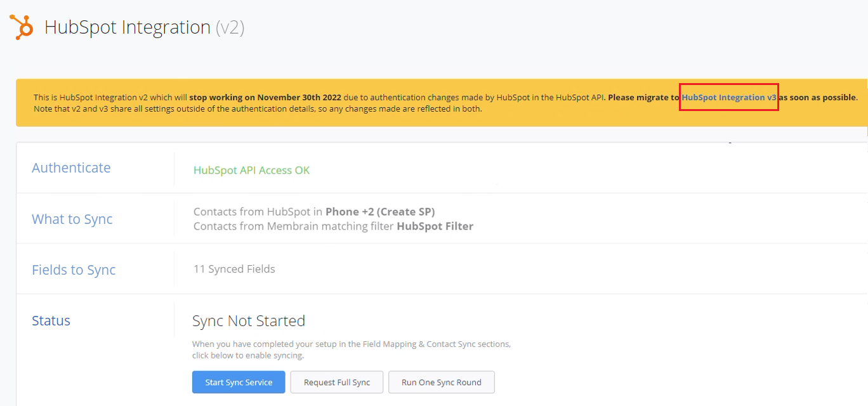The height and width of the screenshot is (406, 868).
Task: Open the What to Sync section
Action: click(72, 219)
